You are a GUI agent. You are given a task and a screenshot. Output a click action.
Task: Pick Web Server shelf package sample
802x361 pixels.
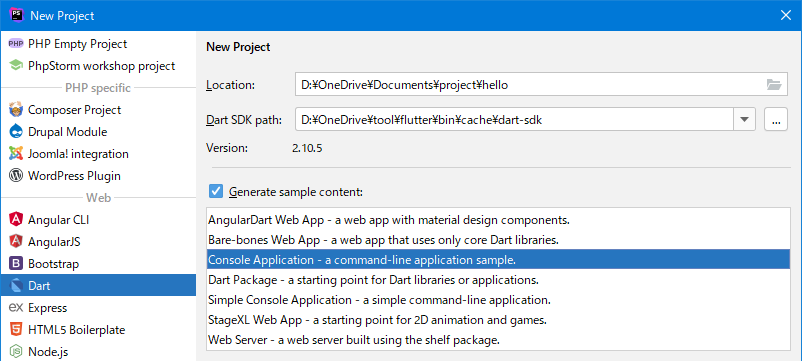click(498, 340)
